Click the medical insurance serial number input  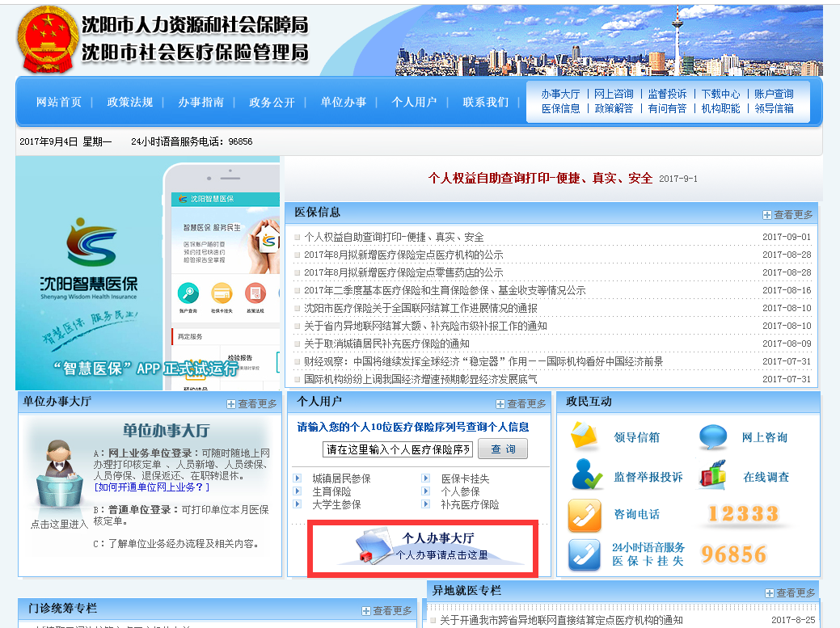tap(398, 449)
